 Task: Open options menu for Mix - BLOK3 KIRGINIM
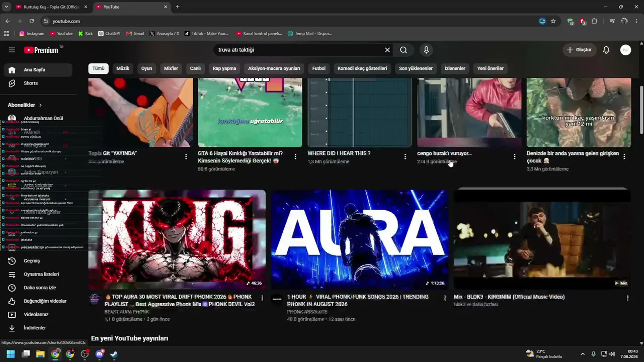click(x=627, y=298)
